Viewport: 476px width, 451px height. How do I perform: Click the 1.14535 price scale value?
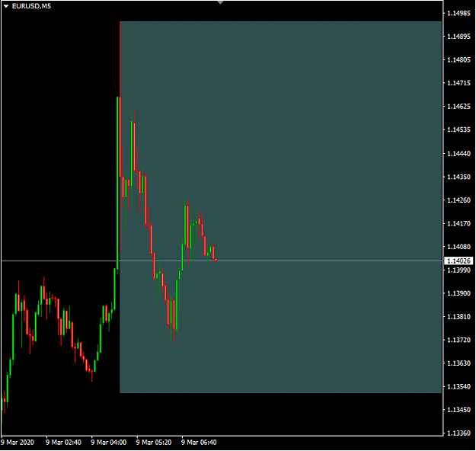(x=458, y=130)
